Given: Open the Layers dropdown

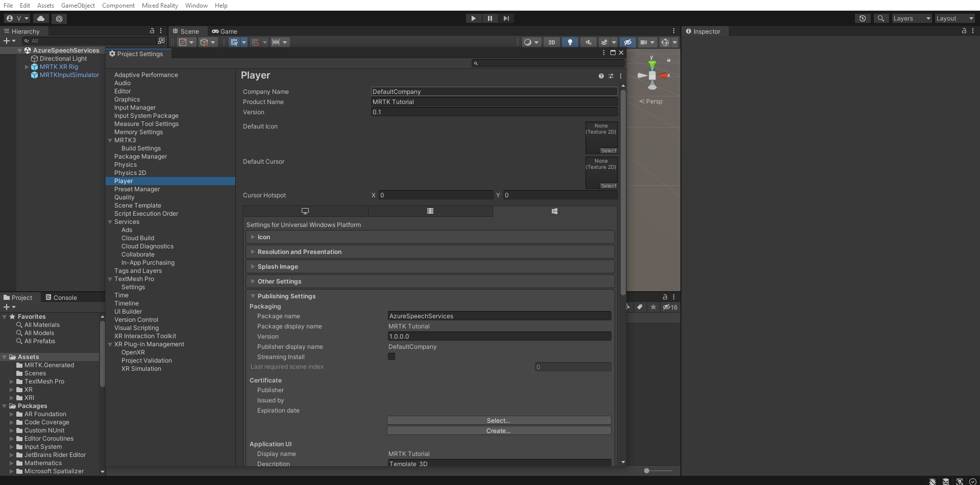Looking at the screenshot, I should [912, 18].
